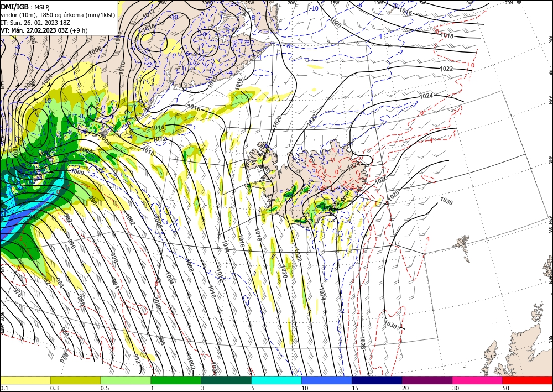Click the cyan 5–10 legend swatch
The width and height of the screenshot is (553, 392).
point(276,380)
